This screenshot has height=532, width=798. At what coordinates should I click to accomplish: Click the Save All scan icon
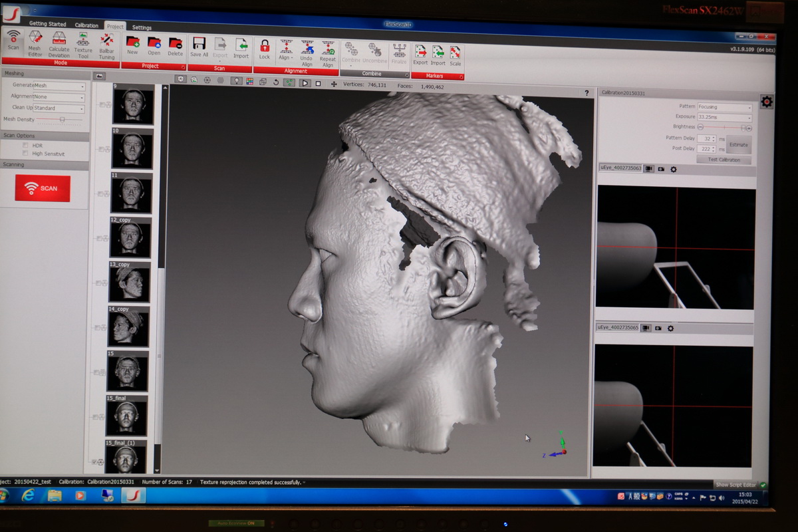coord(199,46)
